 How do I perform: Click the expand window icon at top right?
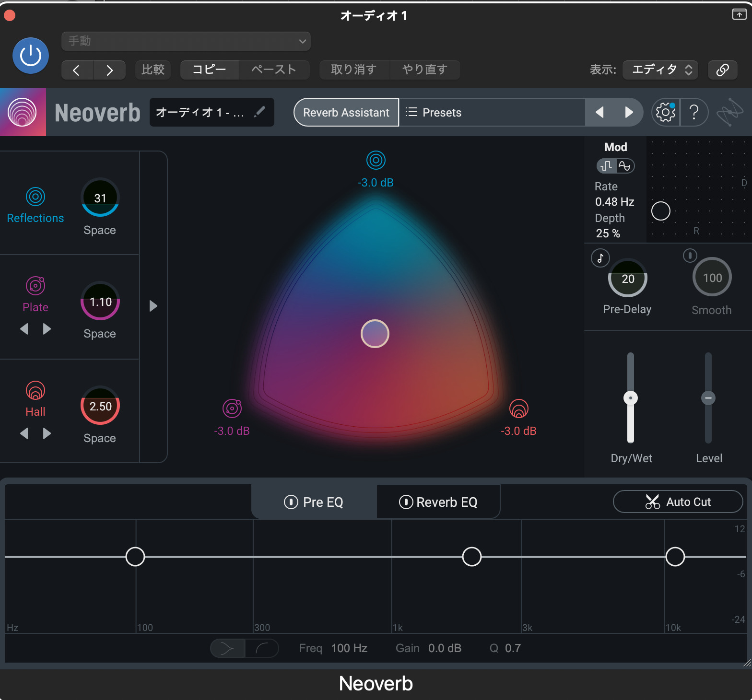(739, 14)
